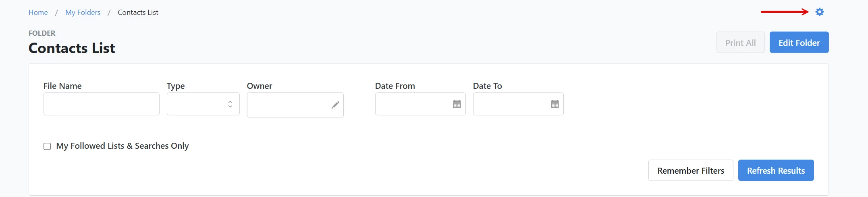Click the 'My Followed Lists & Searches Only' label text
This screenshot has height=197, width=868.
(122, 146)
